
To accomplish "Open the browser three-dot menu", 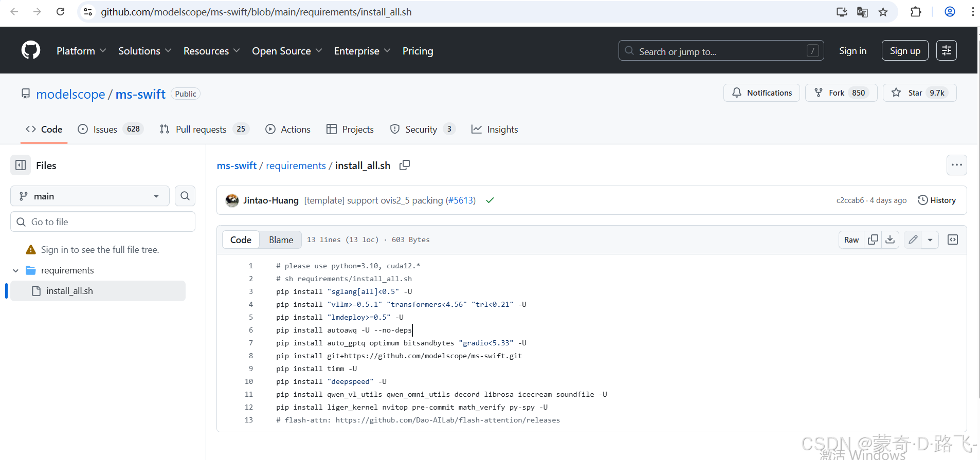I will (973, 12).
